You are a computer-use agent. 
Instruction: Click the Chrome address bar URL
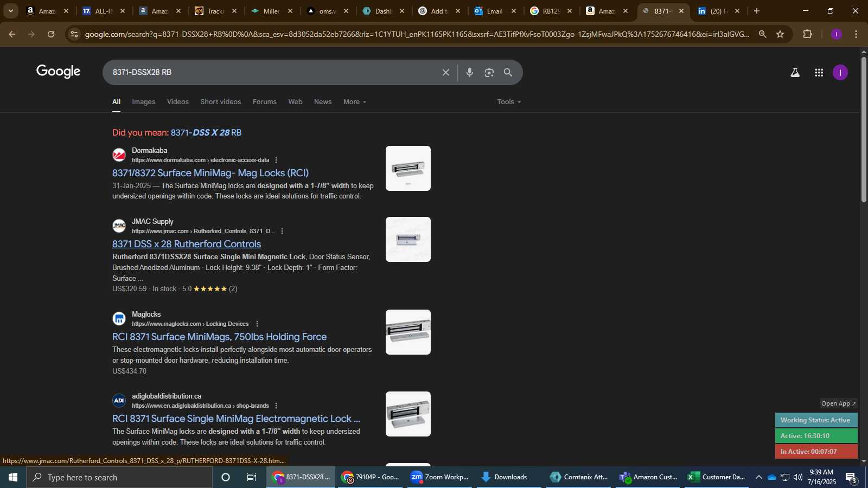coord(417,34)
